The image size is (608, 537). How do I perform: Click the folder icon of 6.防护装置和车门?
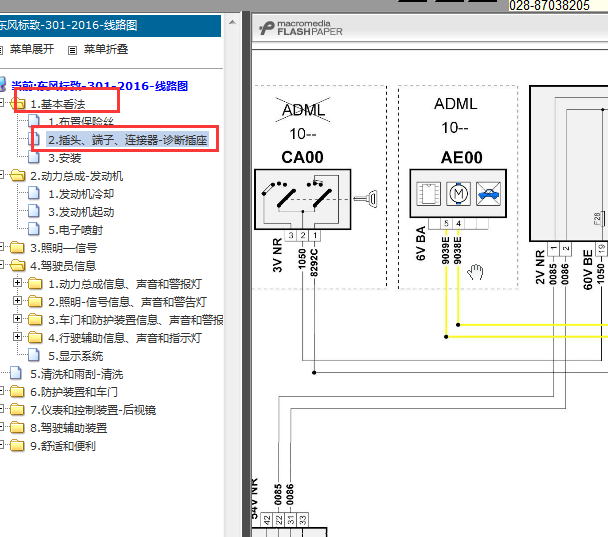[17, 391]
